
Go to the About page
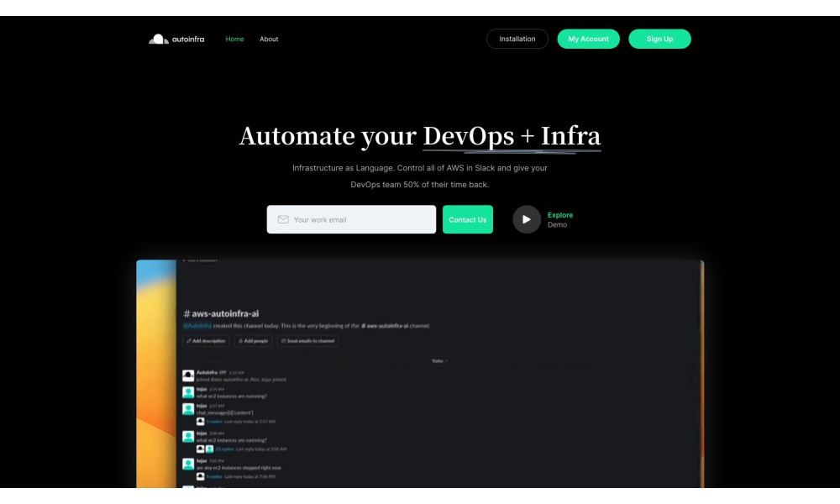269,39
